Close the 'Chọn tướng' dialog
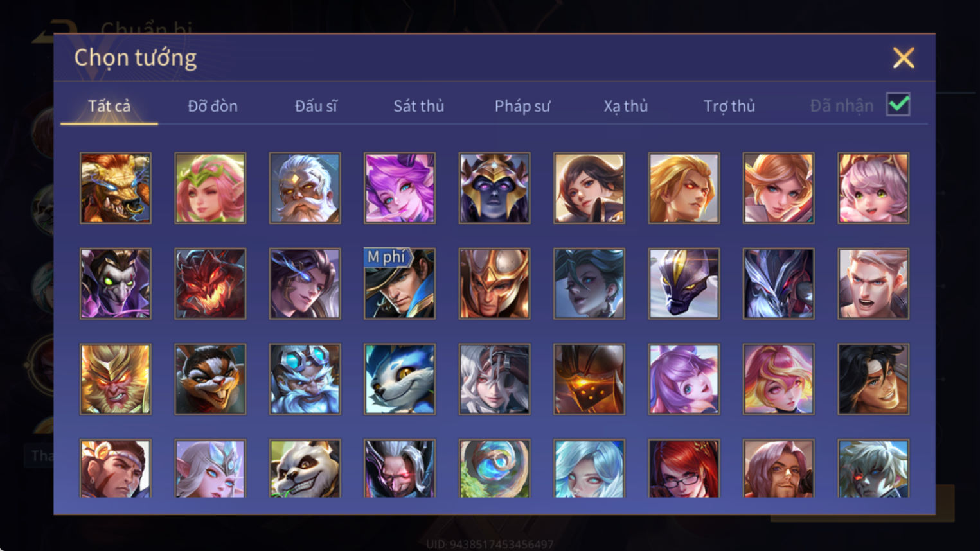 (x=904, y=58)
